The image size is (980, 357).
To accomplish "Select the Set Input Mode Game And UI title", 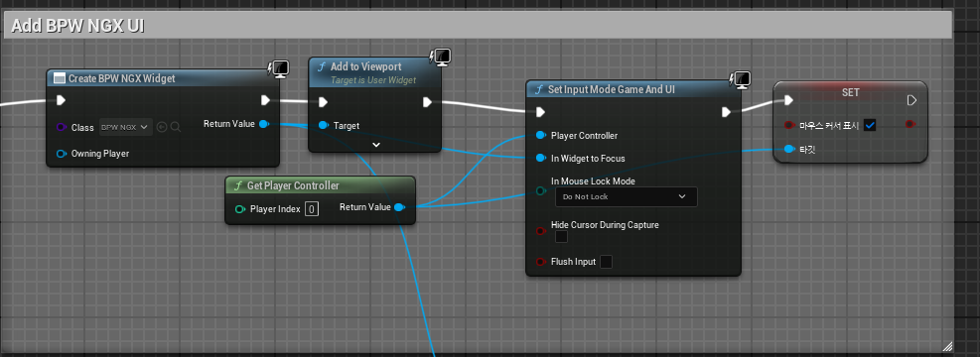I will (x=612, y=89).
